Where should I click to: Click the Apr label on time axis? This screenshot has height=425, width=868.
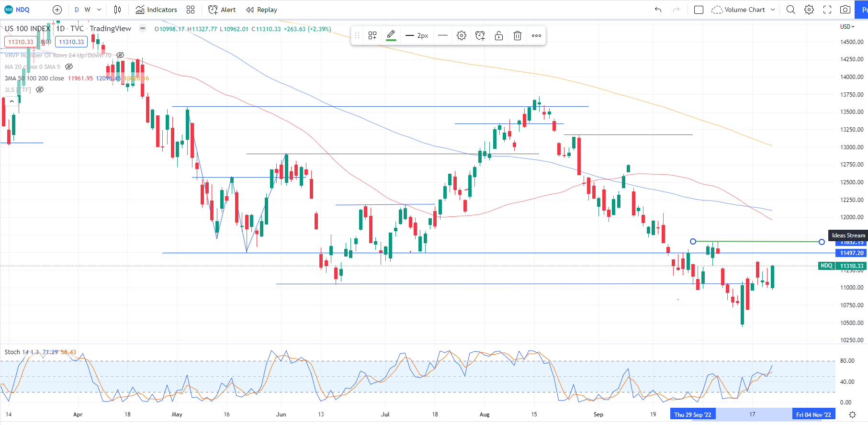coord(78,414)
